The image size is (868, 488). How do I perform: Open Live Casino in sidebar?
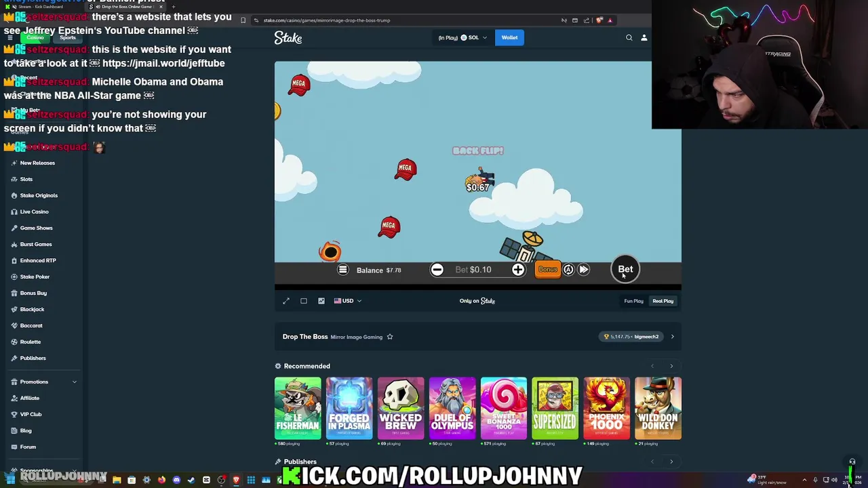43,211
